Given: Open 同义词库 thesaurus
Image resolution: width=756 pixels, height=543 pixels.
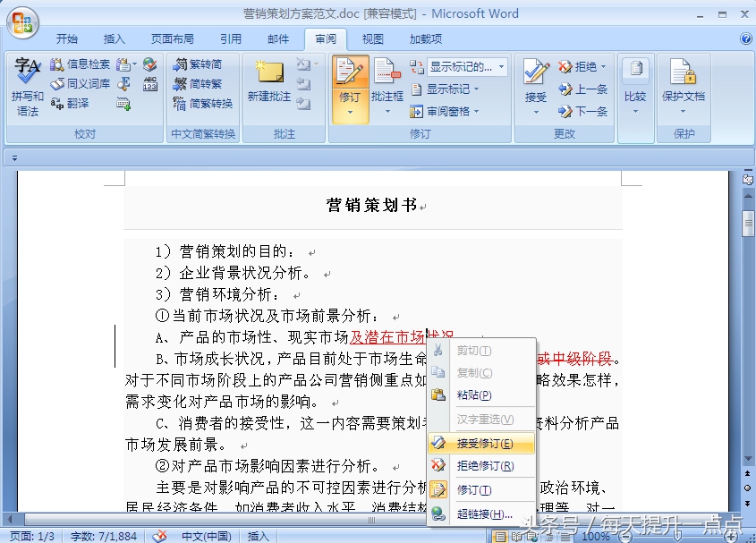Looking at the screenshot, I should (x=80, y=84).
